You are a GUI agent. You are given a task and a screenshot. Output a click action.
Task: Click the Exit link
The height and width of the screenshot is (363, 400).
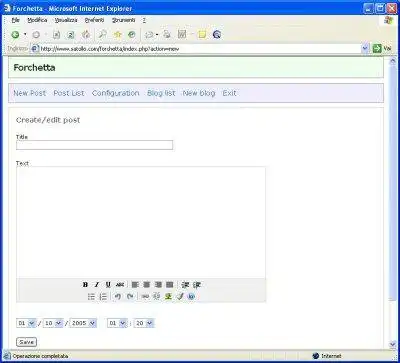(x=229, y=93)
